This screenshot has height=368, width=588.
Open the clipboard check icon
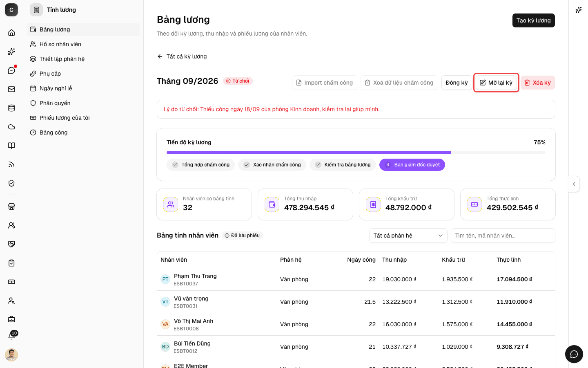(11, 263)
